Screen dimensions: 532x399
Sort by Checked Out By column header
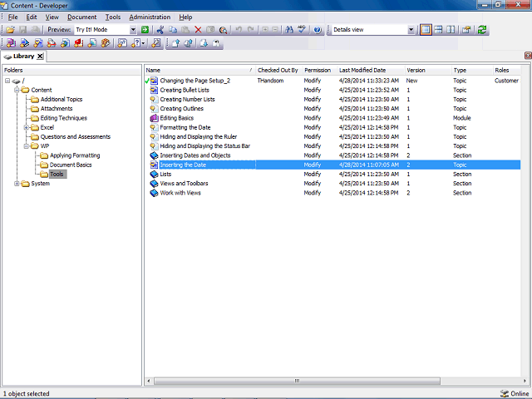[278, 70]
